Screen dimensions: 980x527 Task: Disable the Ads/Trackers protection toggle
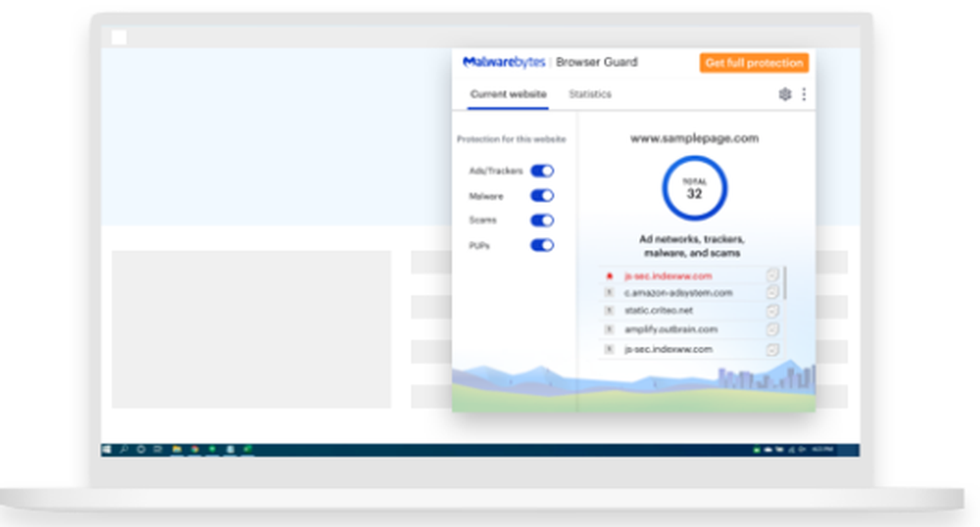tap(542, 171)
